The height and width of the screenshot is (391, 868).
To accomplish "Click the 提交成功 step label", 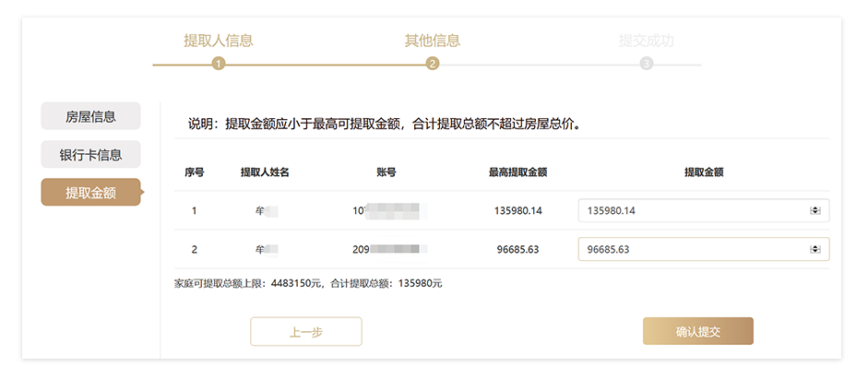I will click(647, 41).
